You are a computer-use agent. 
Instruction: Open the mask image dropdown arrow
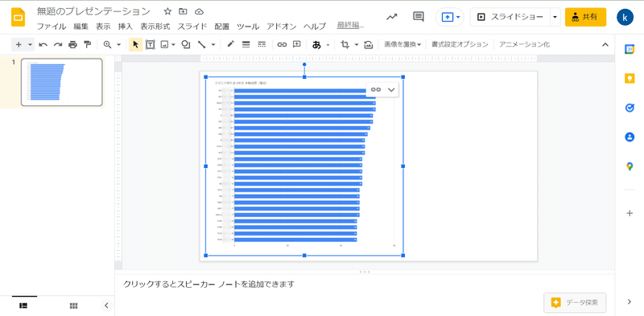[x=357, y=45]
